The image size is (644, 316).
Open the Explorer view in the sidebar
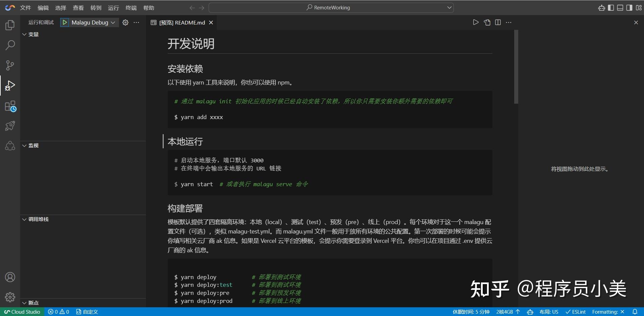pos(10,25)
